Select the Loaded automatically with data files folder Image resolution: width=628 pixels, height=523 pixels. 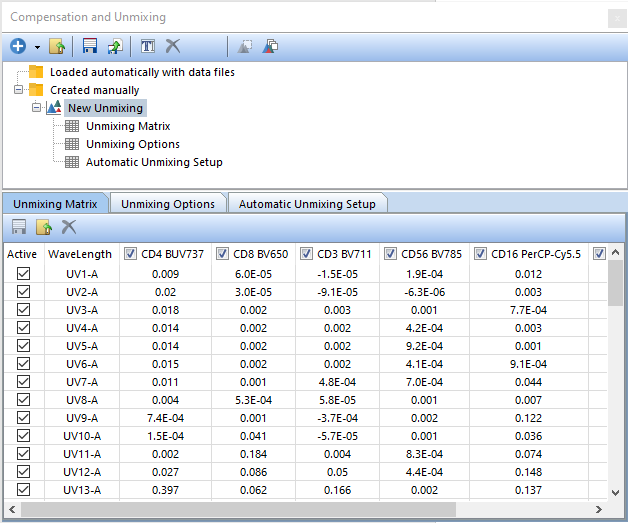point(142,72)
